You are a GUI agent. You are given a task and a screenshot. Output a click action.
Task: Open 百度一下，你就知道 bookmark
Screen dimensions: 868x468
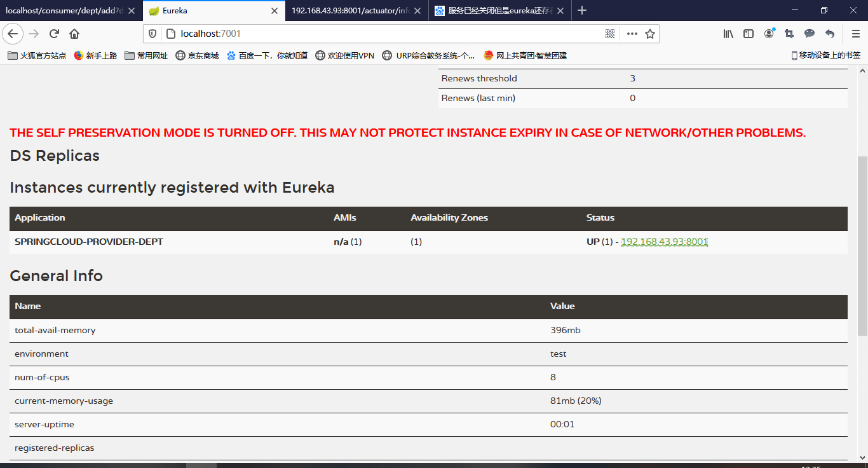pyautogui.click(x=267, y=55)
